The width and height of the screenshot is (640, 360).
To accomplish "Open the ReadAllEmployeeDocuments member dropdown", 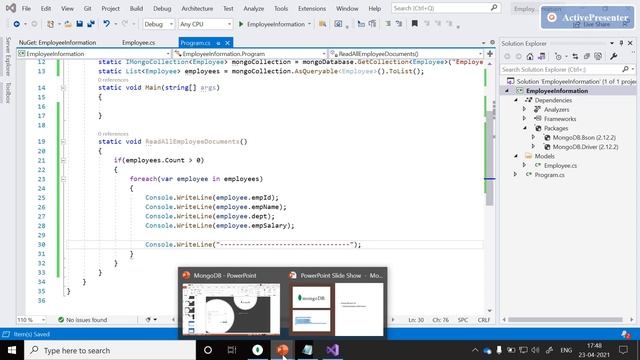I will coord(406,53).
